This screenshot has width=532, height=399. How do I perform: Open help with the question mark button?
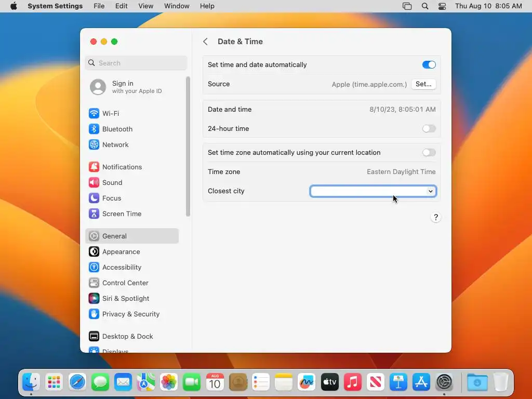(436, 217)
